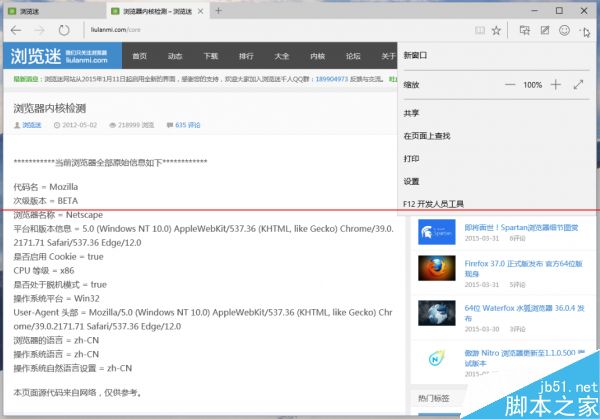Choose 在页面上查找 menu entry
The height and width of the screenshot is (419, 600).
[x=427, y=136]
